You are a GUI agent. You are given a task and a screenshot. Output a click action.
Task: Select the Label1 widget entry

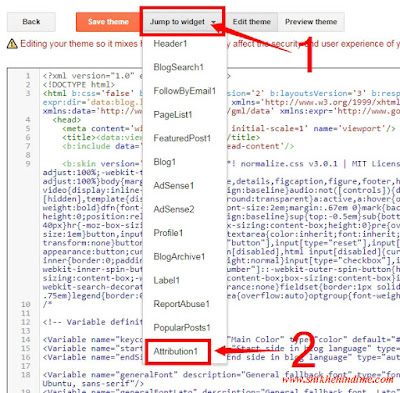coord(166,280)
